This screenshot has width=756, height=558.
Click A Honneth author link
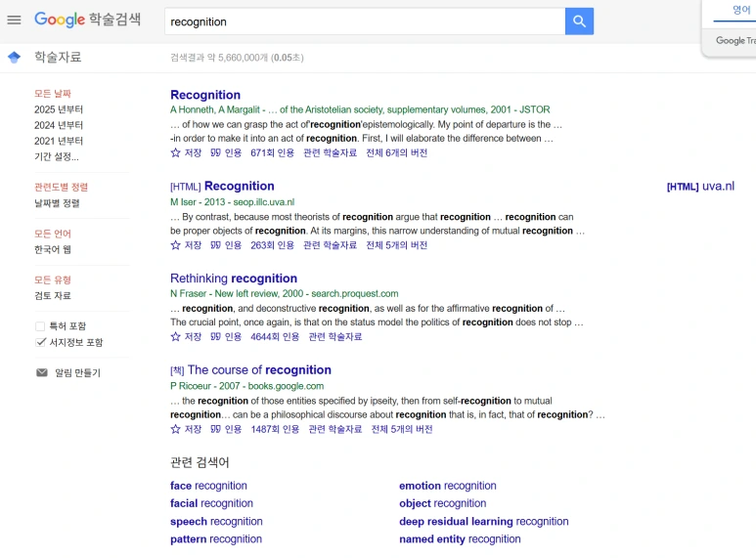point(193,109)
